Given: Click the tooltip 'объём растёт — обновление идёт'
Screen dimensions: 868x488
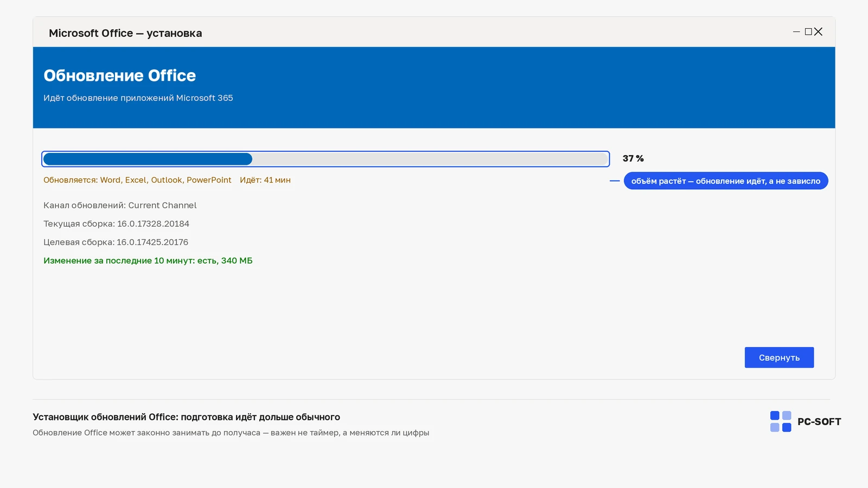Looking at the screenshot, I should 726,181.
